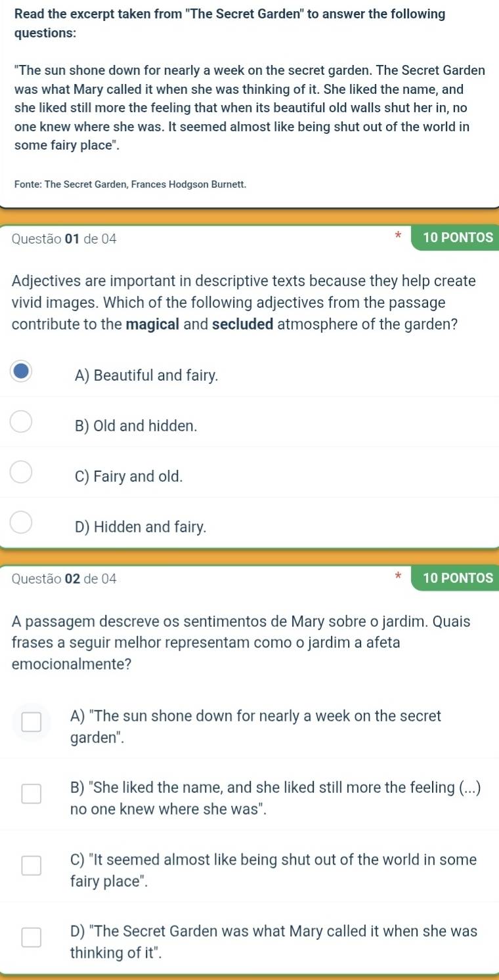This screenshot has width=499, height=980.
Task: Check box D) The Secret Garden was
Action: click(32, 938)
